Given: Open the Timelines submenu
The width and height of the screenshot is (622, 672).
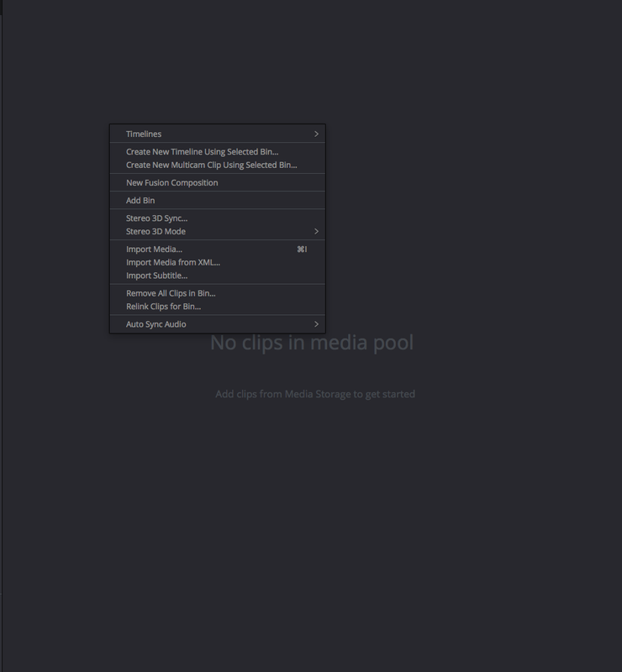Looking at the screenshot, I should (x=218, y=134).
